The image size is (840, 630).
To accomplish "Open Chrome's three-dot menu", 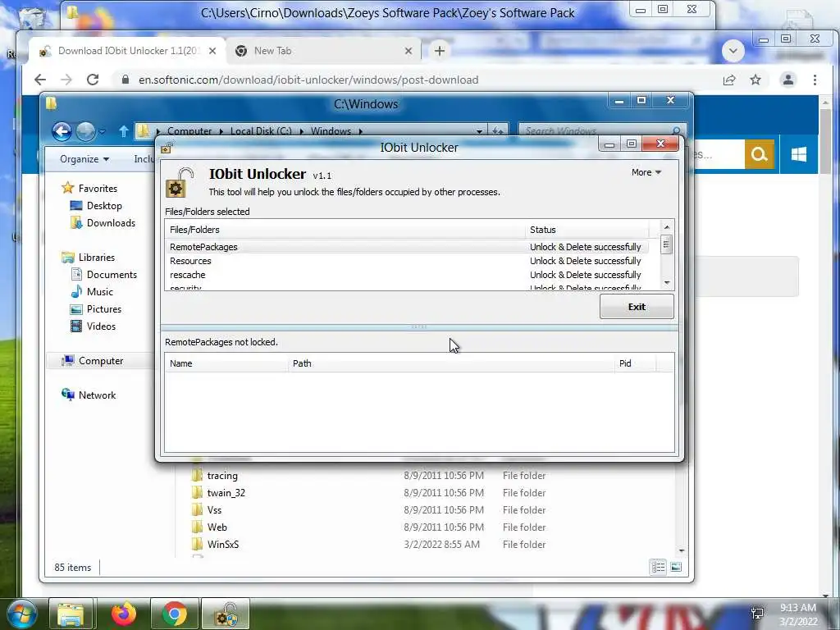I will 815,80.
